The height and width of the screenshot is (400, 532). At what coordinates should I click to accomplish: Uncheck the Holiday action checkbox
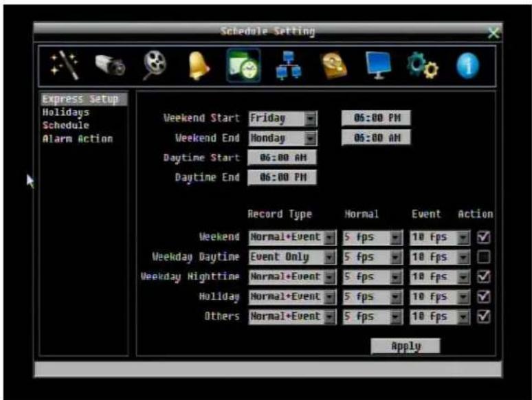pos(483,297)
